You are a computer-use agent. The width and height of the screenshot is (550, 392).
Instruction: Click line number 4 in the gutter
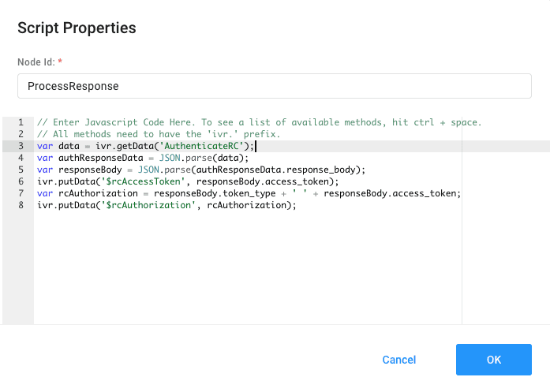click(x=19, y=158)
